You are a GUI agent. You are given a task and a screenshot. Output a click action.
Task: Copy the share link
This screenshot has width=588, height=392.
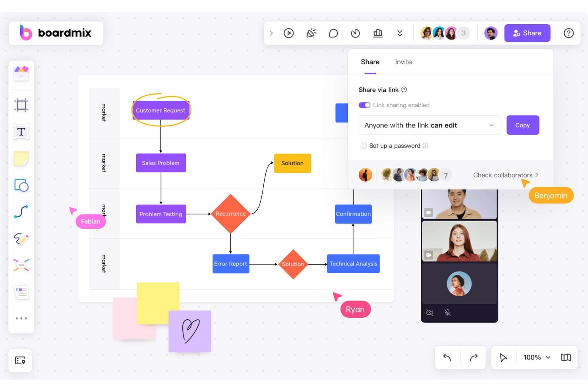coord(523,125)
